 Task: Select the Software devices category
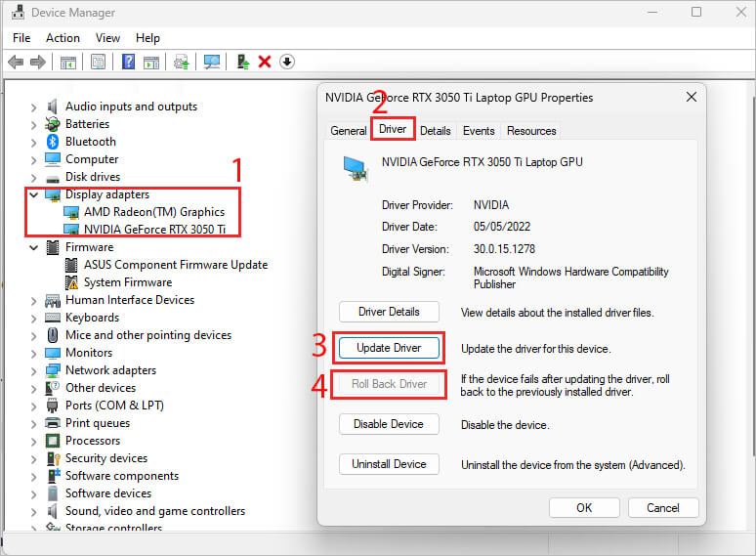pyautogui.click(x=108, y=493)
